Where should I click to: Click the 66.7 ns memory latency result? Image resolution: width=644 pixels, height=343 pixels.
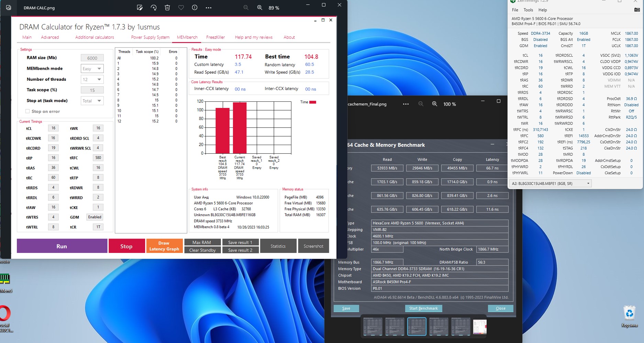coord(492,168)
